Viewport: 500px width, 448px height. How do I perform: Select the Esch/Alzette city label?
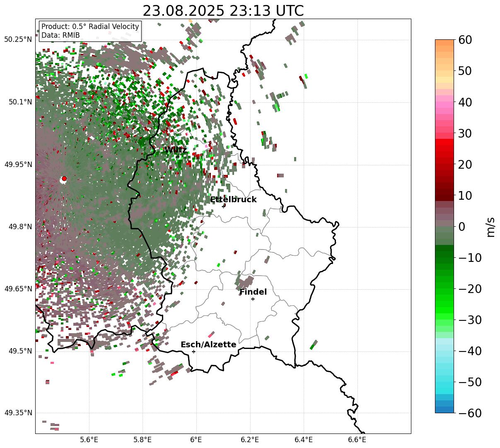pos(208,345)
